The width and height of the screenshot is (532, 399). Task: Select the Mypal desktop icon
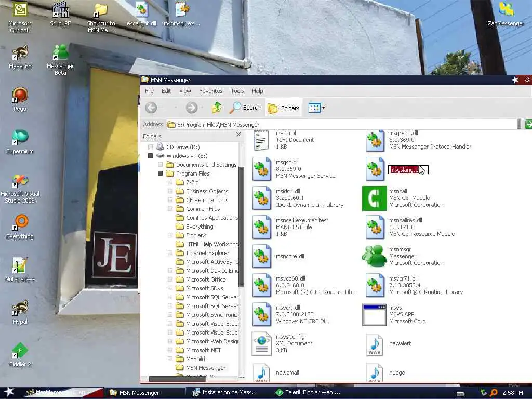tap(20, 312)
